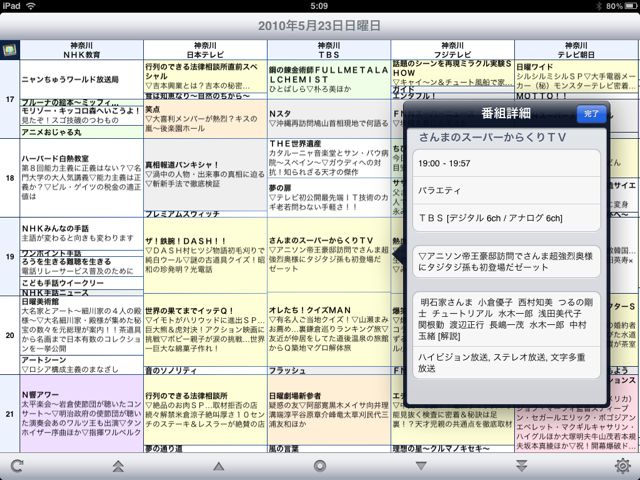Open program N響アワー

[82, 413]
